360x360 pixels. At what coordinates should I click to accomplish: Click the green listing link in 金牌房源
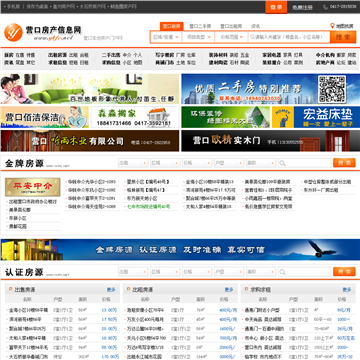tap(148, 207)
